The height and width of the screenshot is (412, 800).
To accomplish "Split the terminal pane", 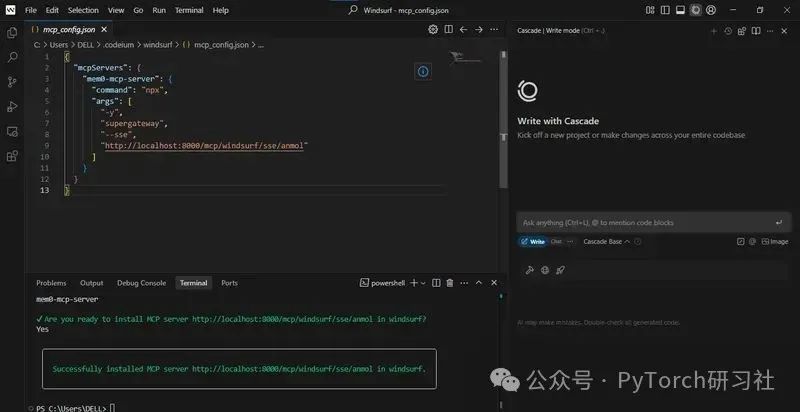I will (436, 283).
